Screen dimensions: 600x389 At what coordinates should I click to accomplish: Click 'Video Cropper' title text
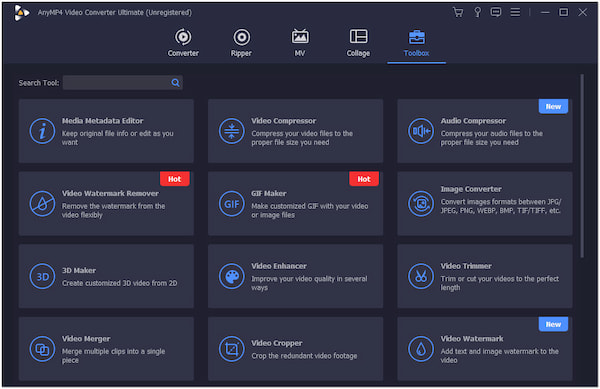point(277,343)
